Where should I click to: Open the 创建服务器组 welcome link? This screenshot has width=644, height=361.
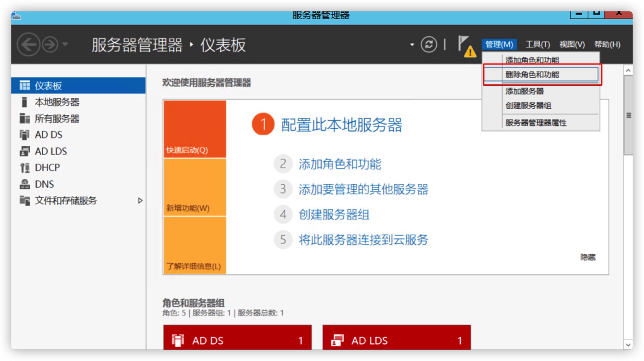click(x=334, y=215)
